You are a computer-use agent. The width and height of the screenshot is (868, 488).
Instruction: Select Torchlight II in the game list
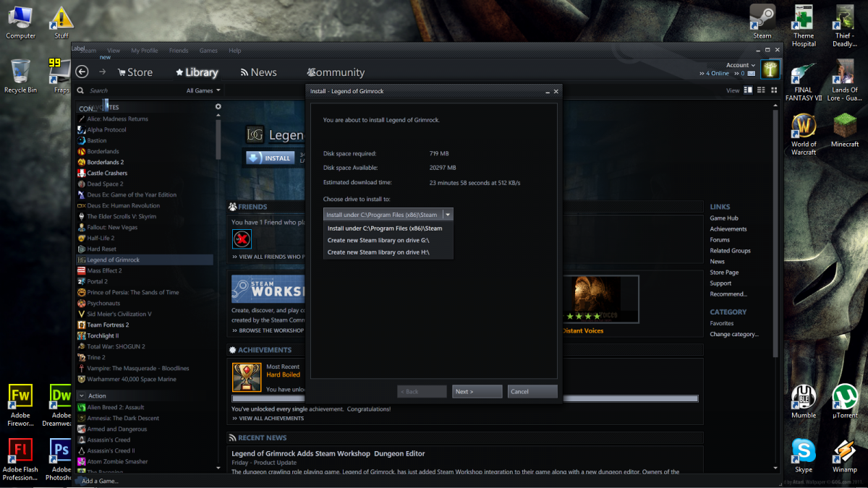point(145,335)
